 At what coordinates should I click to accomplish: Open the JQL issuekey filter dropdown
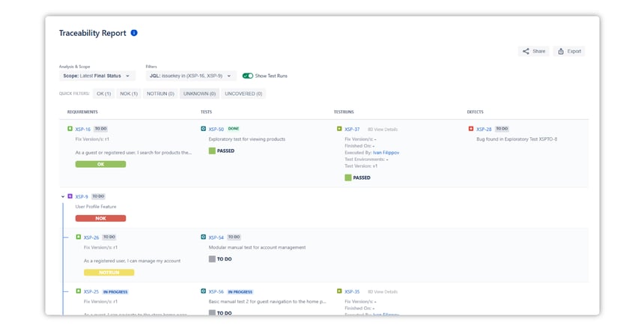pos(191,76)
